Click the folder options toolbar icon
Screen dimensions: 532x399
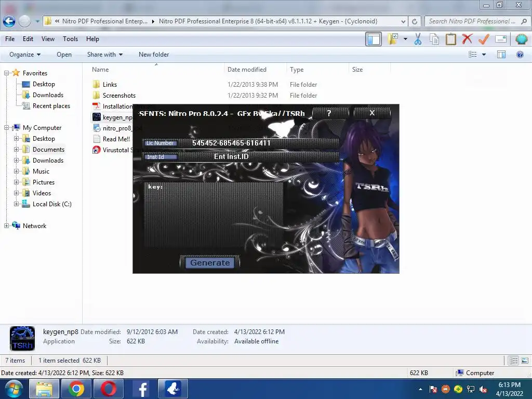pyautogui.click(x=394, y=39)
